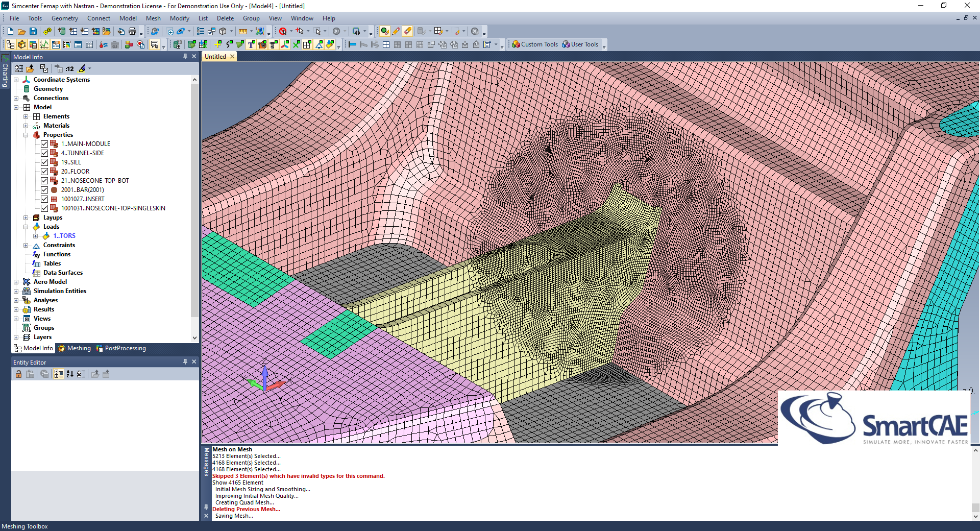980x531 pixels.
Task: Click the Custom Tools button
Action: 535,44
